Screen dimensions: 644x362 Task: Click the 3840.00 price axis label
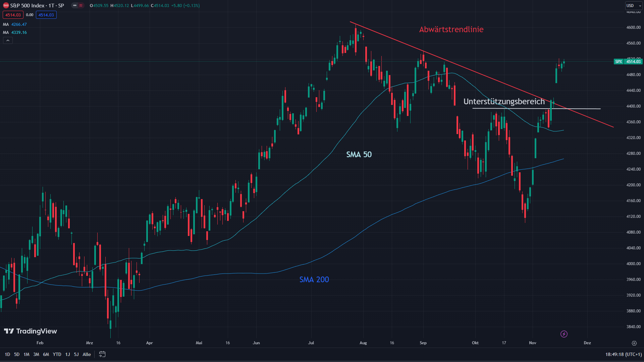[x=633, y=327]
